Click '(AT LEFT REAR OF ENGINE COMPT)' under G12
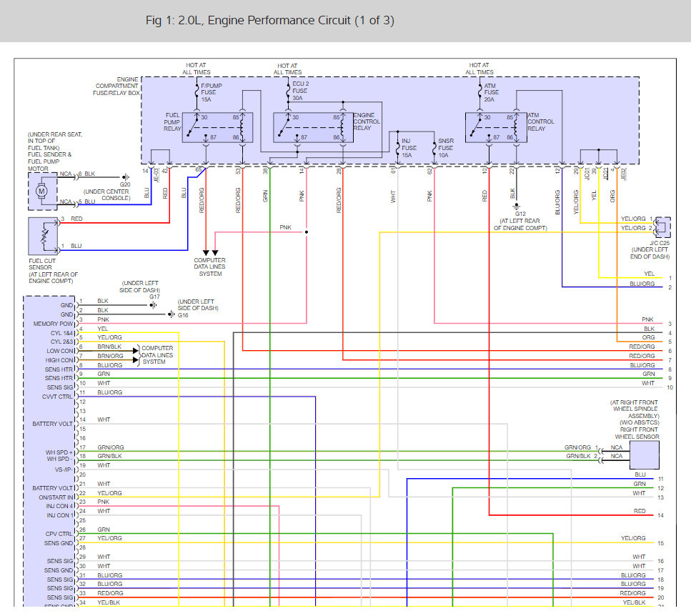 click(x=520, y=224)
